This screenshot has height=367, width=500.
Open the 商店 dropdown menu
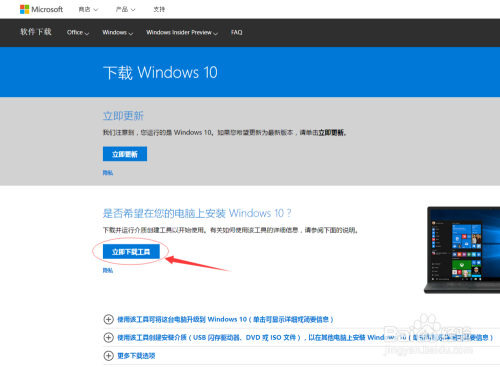(88, 9)
